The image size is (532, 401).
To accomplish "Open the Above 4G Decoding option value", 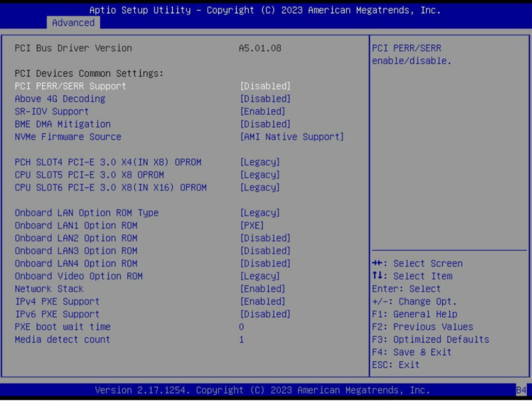I will tap(265, 99).
